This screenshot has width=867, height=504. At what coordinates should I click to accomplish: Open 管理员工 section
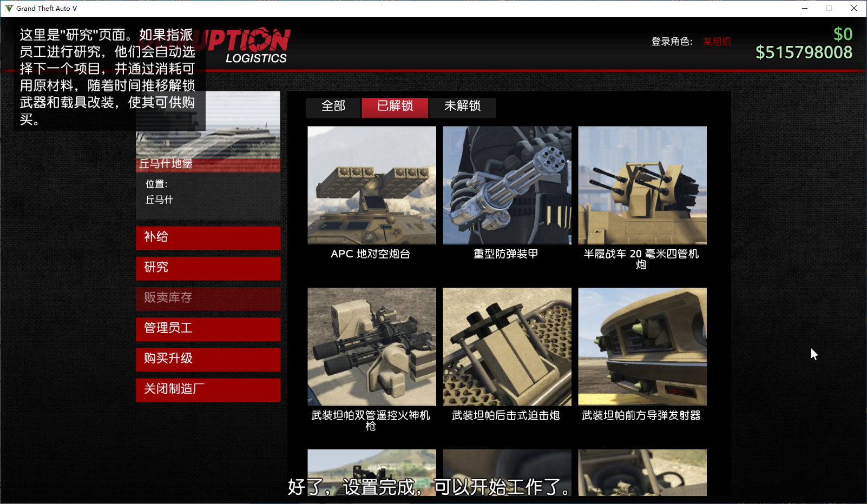(x=208, y=329)
